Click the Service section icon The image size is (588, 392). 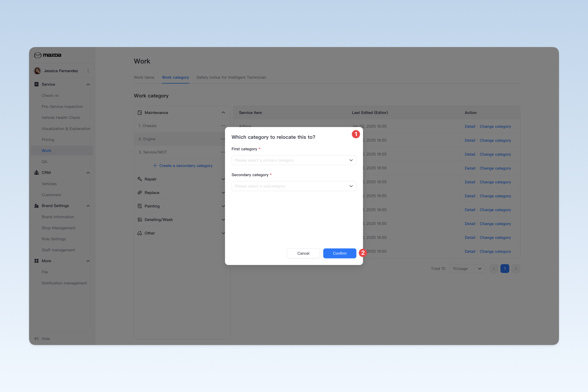click(x=36, y=84)
